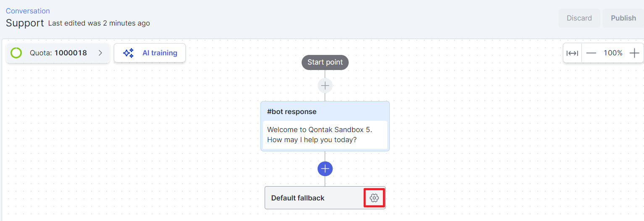Click the Support conversation title
Viewport: 644px width, 221px height.
point(25,23)
